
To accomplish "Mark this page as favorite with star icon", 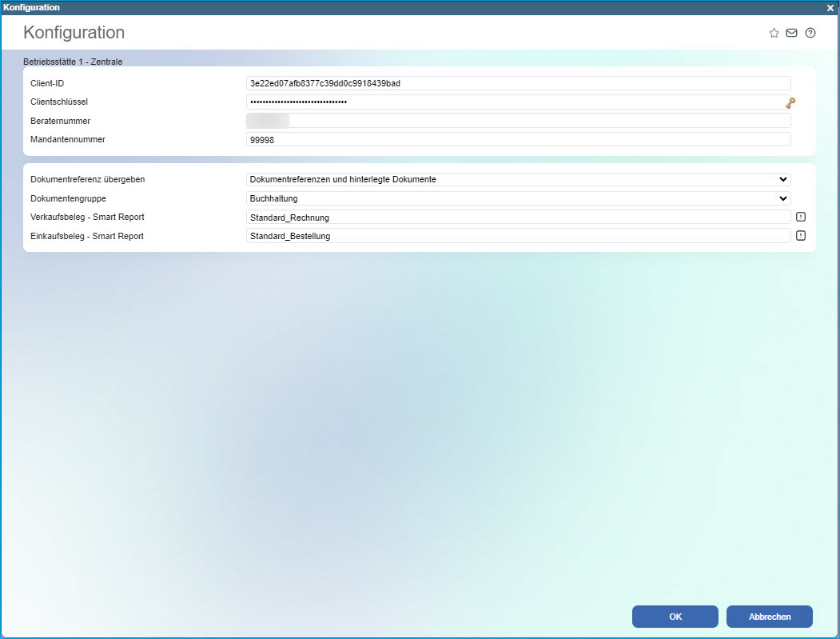I will pos(774,33).
